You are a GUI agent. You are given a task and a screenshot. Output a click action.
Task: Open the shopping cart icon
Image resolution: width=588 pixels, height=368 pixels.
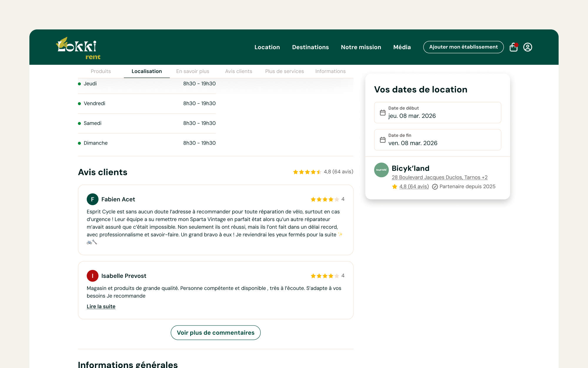click(x=514, y=47)
